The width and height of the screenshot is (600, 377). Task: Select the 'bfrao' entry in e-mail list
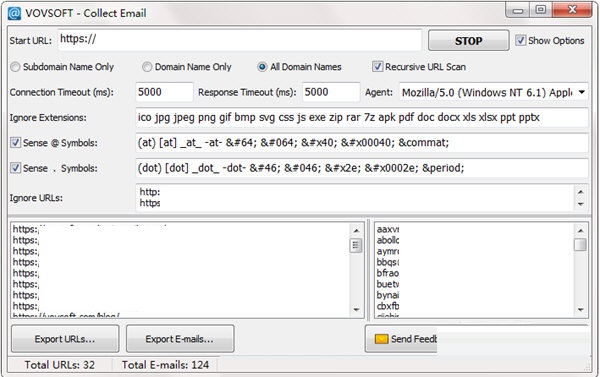tap(388, 273)
